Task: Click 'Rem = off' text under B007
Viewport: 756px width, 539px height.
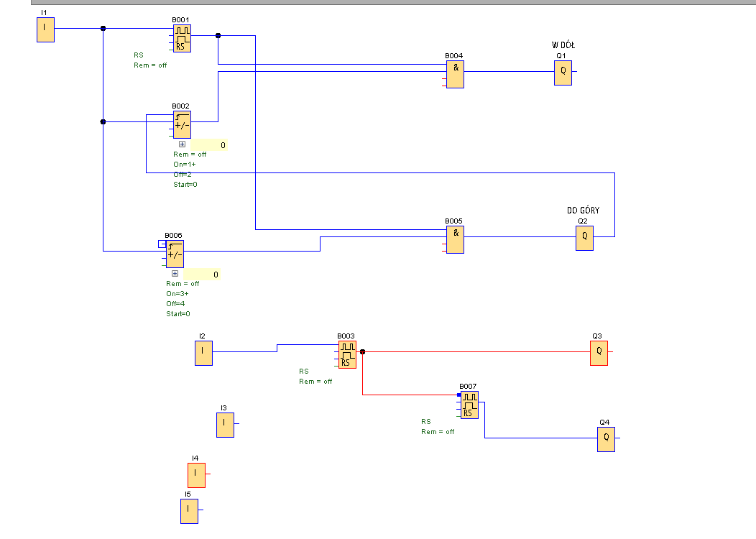Action: point(438,432)
